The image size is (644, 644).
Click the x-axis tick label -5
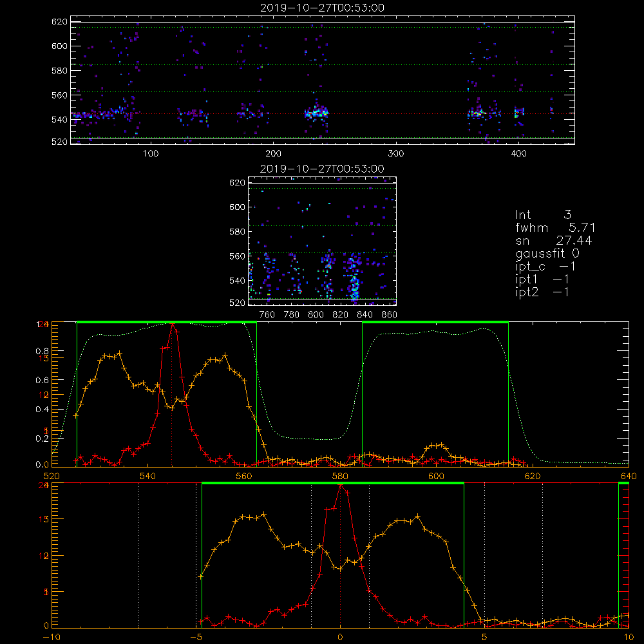click(196, 637)
